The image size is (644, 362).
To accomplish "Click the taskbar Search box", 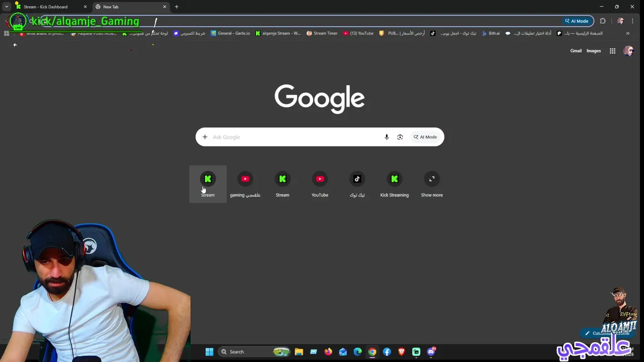I will tap(255, 352).
